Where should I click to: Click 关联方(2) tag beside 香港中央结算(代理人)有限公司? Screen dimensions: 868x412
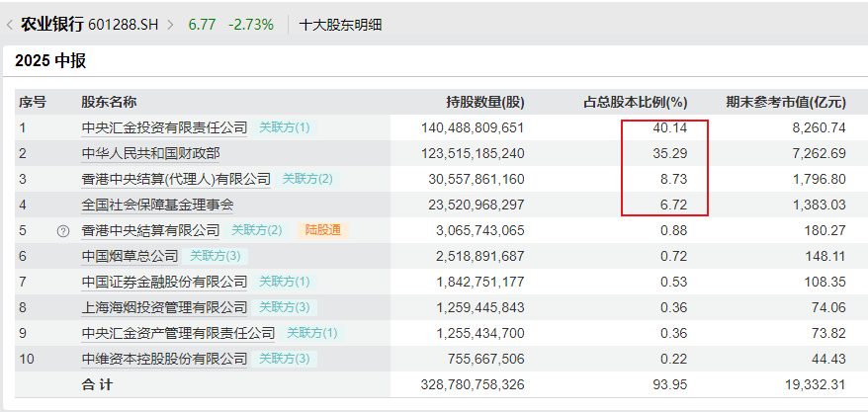(x=307, y=179)
